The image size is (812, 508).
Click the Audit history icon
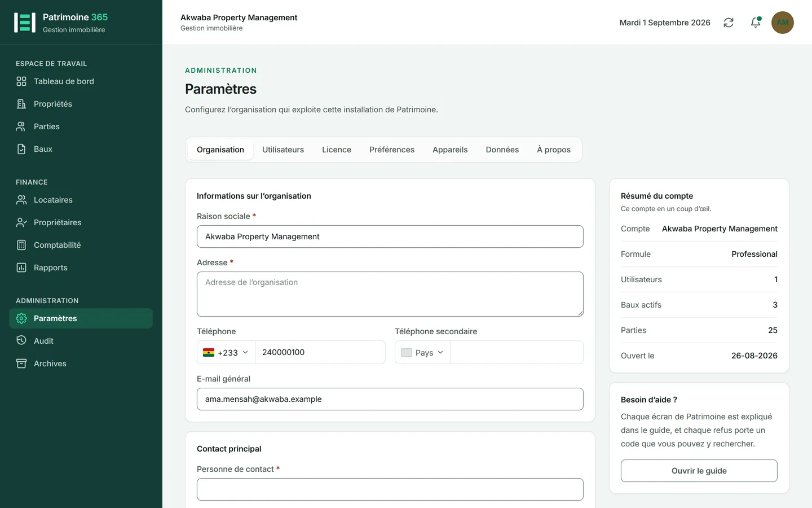pos(21,341)
